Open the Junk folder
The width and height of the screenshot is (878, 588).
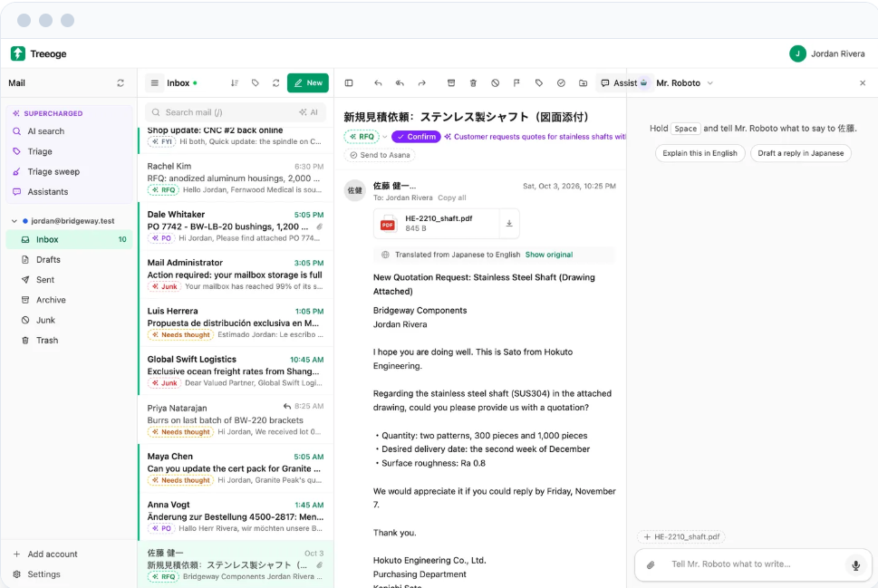click(70, 320)
